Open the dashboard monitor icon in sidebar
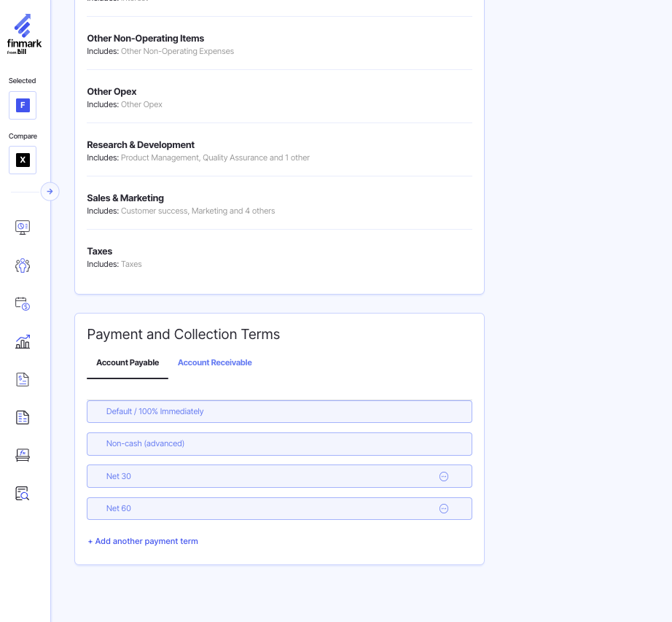Viewport: 672px width, 622px height. [23, 227]
